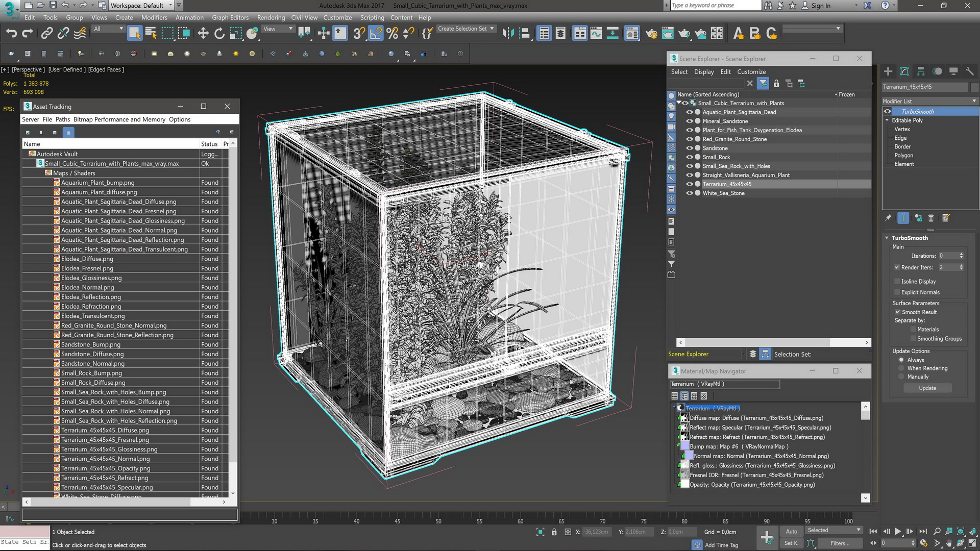The height and width of the screenshot is (551, 980).
Task: Click the Sign In link
Action: click(821, 6)
